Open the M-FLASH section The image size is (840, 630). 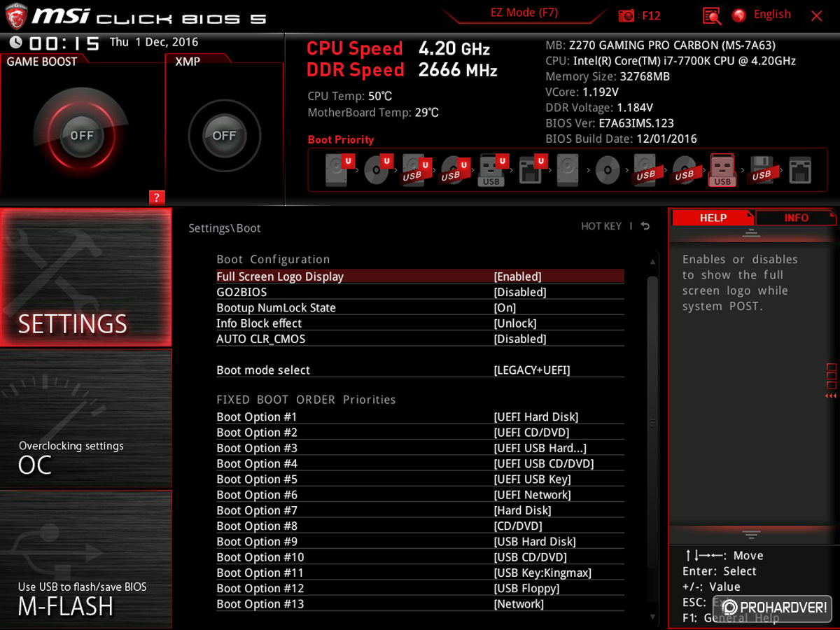click(x=85, y=559)
